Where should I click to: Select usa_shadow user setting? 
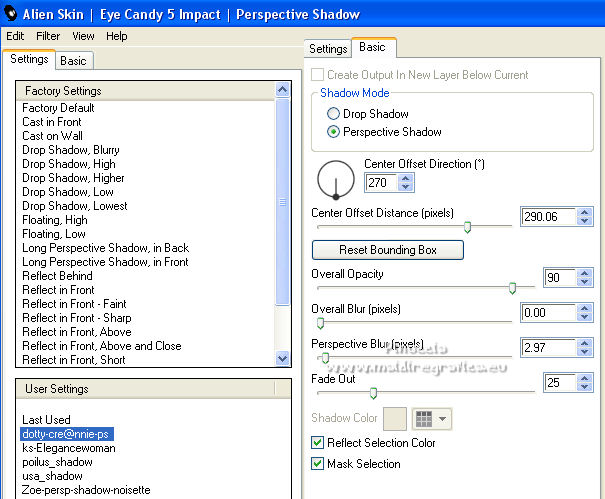click(x=52, y=476)
